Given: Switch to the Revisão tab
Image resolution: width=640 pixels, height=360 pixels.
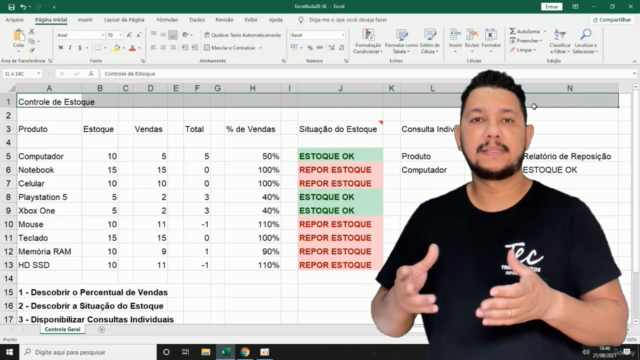Looking at the screenshot, I should [224, 20].
